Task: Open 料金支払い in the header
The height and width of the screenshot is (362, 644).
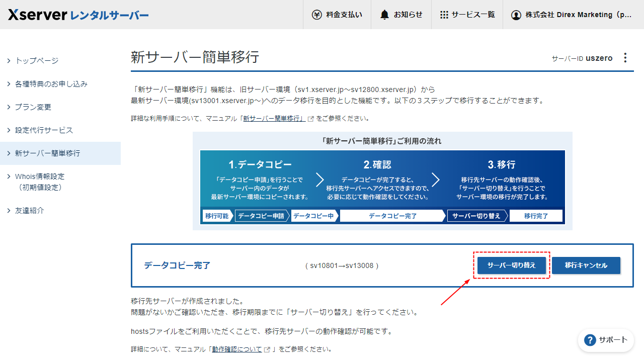Action: pyautogui.click(x=337, y=15)
